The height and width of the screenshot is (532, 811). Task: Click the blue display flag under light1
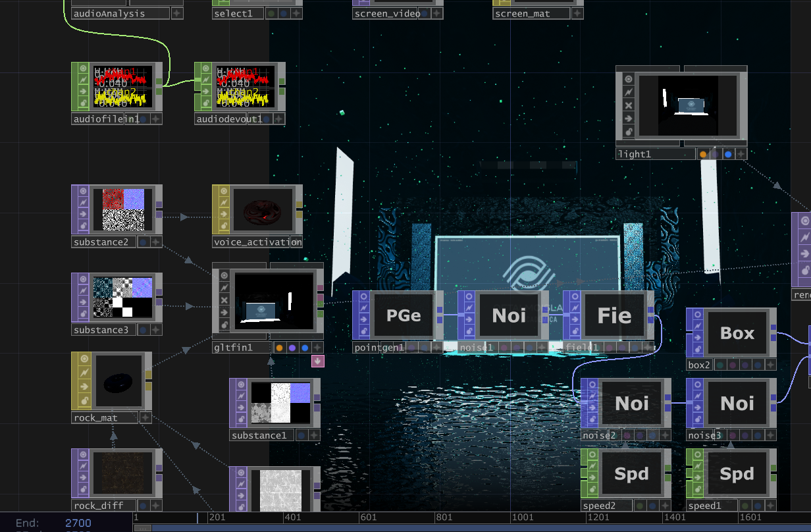point(728,154)
